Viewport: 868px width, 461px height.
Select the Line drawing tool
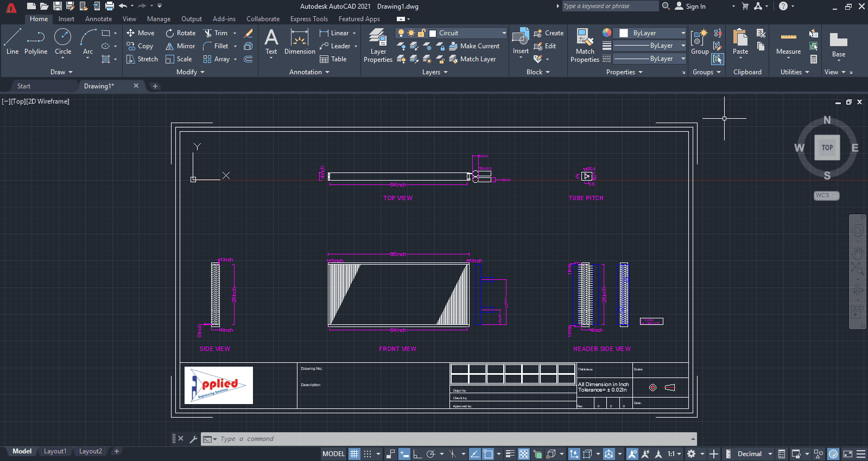click(x=12, y=42)
